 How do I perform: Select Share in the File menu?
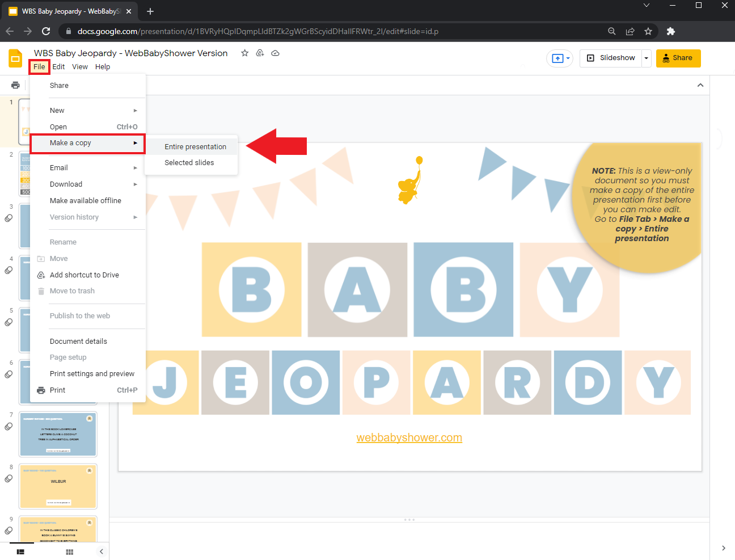(x=88, y=86)
